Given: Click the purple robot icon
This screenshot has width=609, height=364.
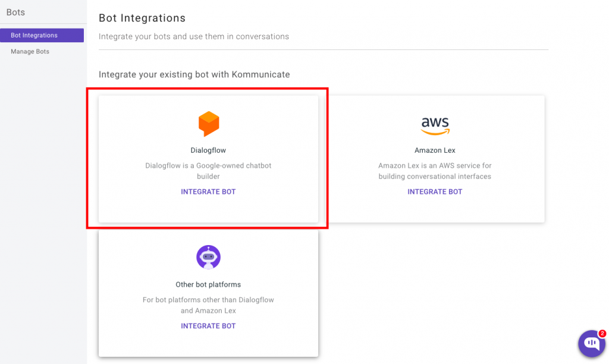Looking at the screenshot, I should click(x=209, y=257).
